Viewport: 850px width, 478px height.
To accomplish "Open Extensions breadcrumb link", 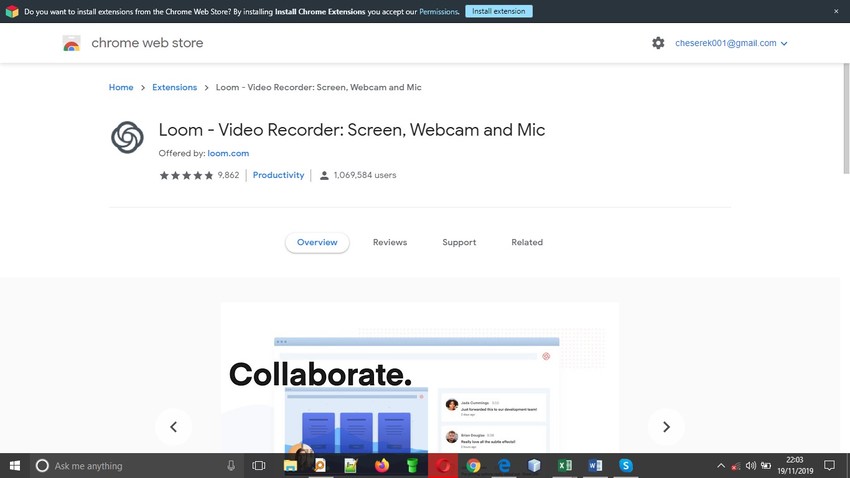I will (x=175, y=87).
